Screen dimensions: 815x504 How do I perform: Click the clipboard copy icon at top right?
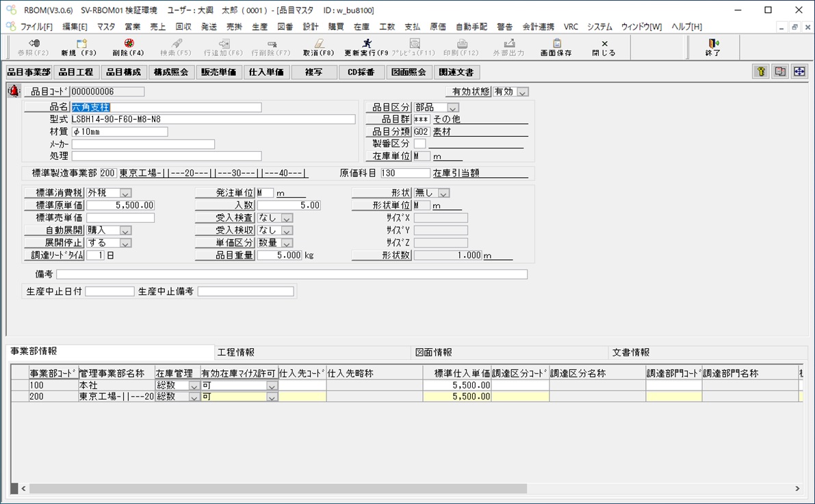pos(779,71)
